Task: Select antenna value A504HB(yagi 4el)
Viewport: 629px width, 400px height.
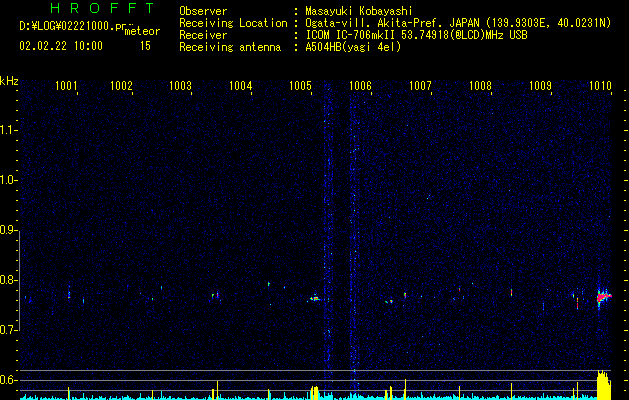Action: point(353,47)
